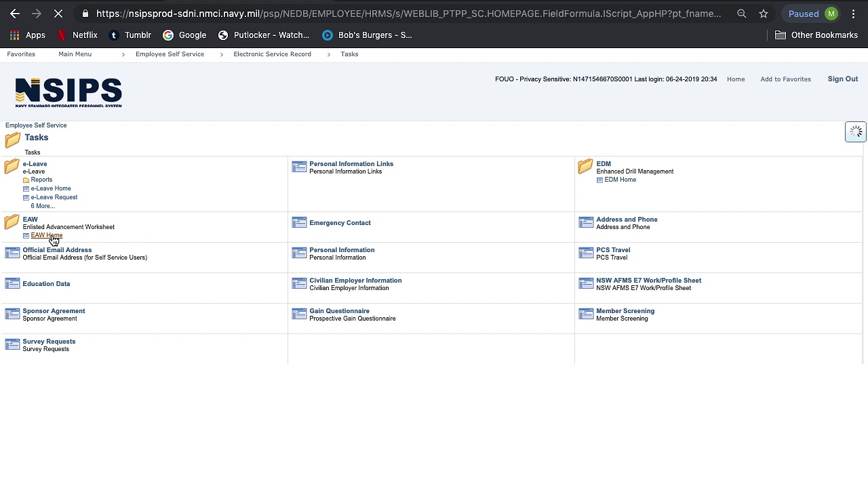
Task: Open the EAW Home link
Action: tap(46, 235)
